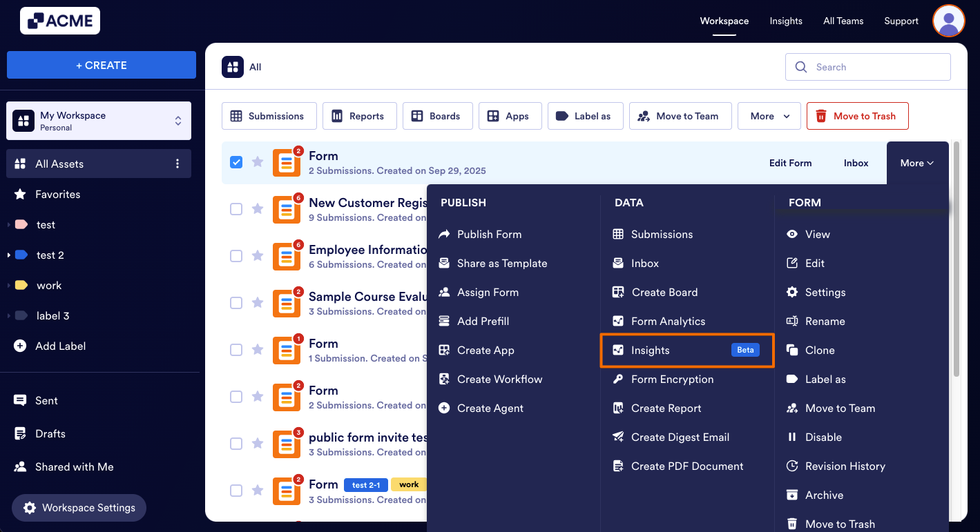Select Insights from the Data menu

(650, 350)
